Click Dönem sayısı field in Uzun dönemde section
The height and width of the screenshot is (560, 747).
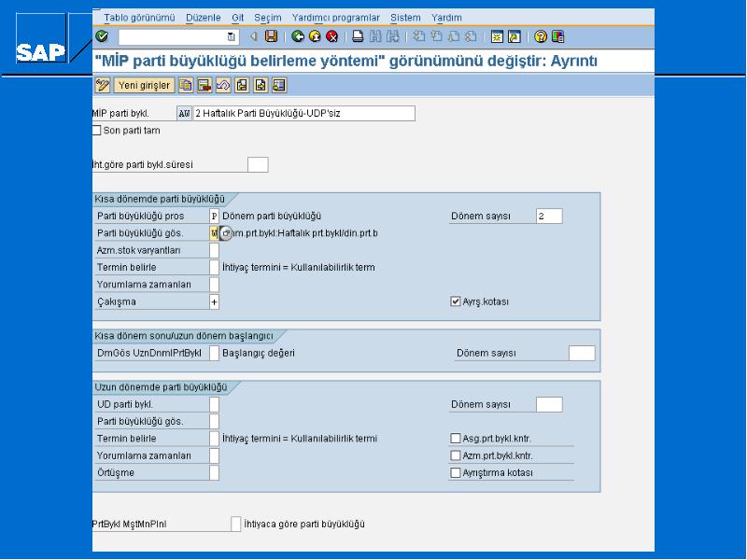[549, 405]
